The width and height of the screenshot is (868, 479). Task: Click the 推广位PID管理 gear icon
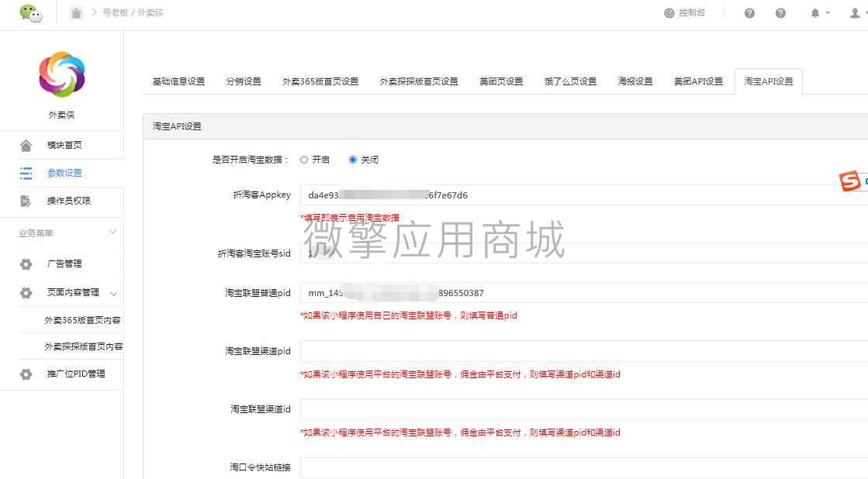(26, 374)
